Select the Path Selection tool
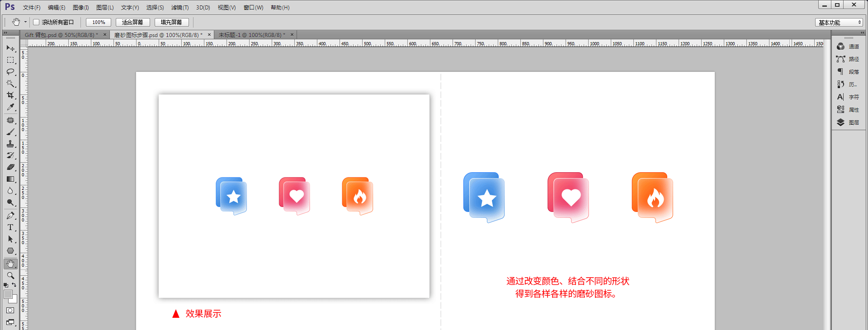The width and height of the screenshot is (868, 330). coord(10,239)
